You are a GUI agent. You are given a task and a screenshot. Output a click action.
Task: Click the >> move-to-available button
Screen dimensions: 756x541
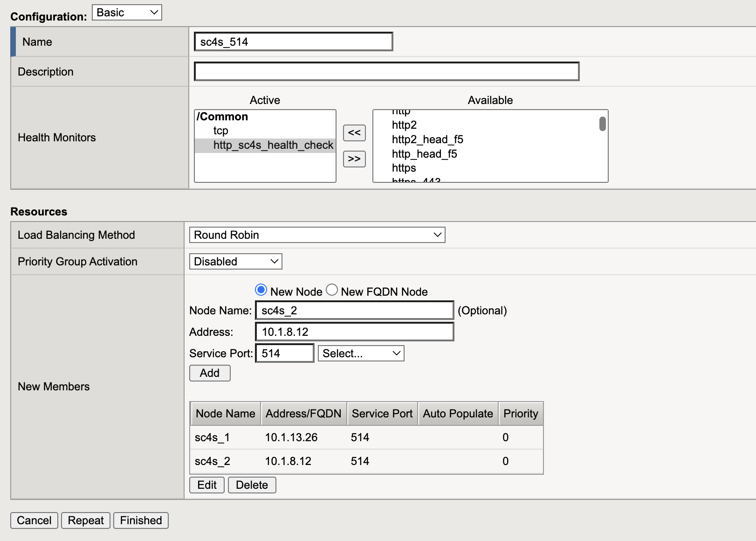click(354, 159)
